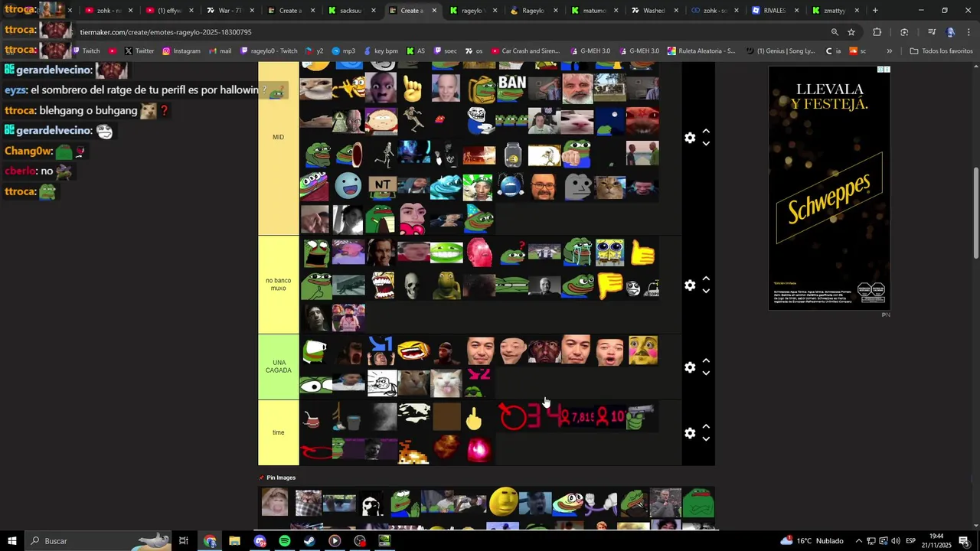Viewport: 980px width, 551px height.
Task: Select the troll face emote in MID tier
Action: 478,120
